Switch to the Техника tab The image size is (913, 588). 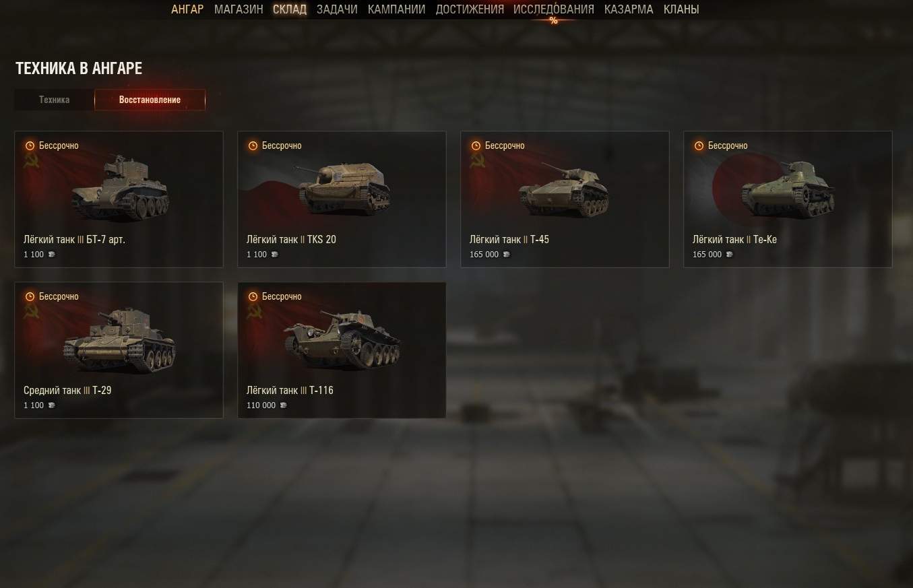[55, 100]
